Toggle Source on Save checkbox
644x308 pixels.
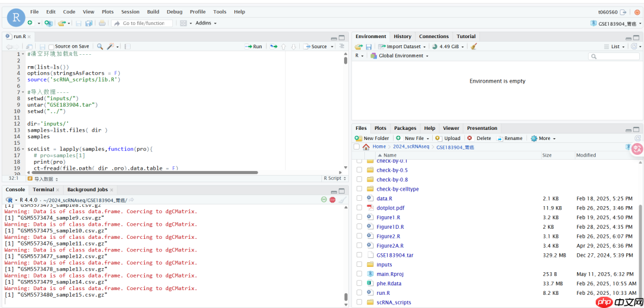coord(51,46)
